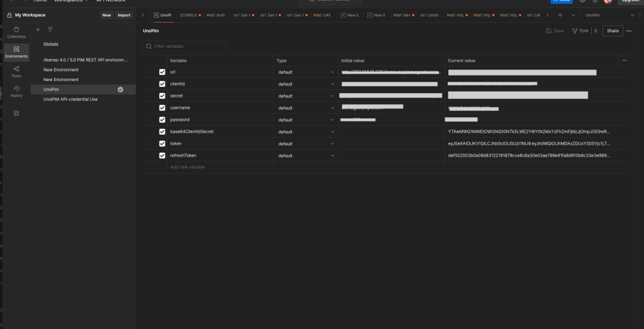The width and height of the screenshot is (644, 329).
Task: Open the three-dot menu beside Share
Action: (x=628, y=31)
